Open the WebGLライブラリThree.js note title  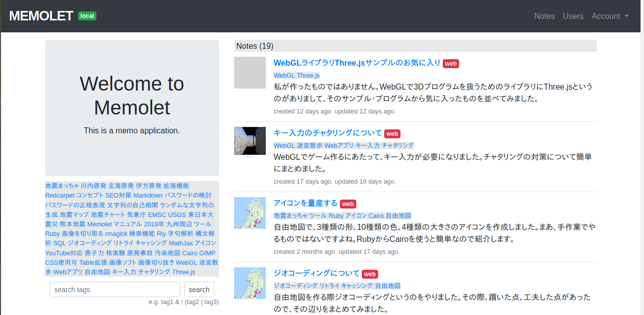(357, 63)
